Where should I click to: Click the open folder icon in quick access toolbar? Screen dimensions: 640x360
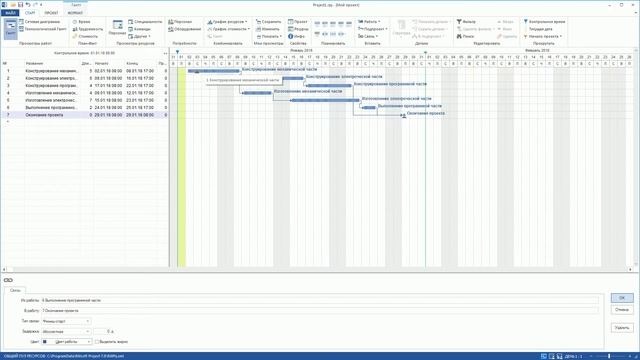point(13,4)
